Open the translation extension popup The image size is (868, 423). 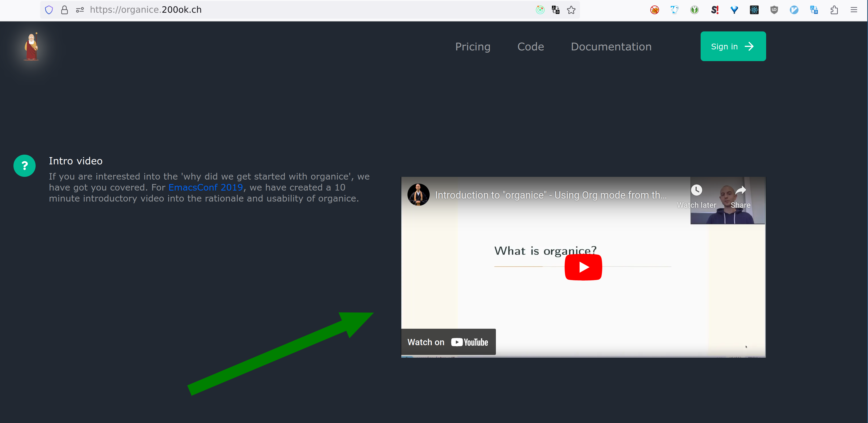[814, 10]
